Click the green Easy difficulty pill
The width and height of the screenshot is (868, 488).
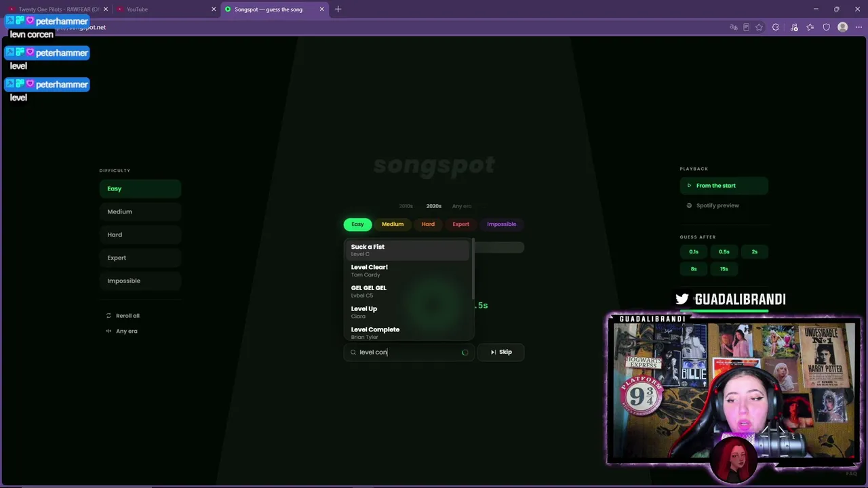click(x=357, y=224)
